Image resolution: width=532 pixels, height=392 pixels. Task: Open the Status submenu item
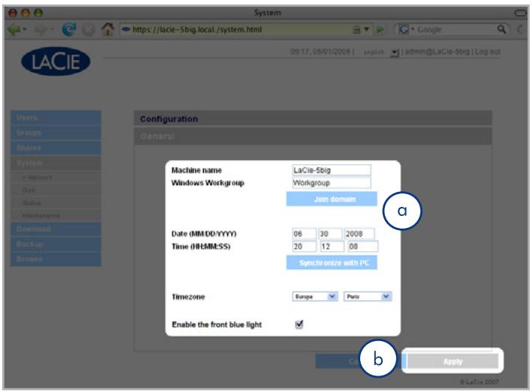click(56, 203)
